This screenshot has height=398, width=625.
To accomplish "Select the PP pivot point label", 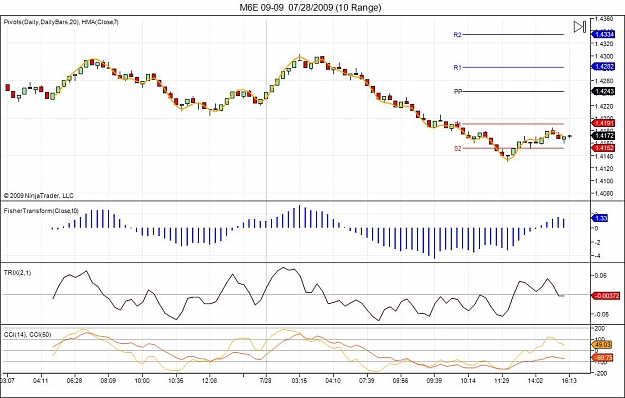I will pos(458,92).
